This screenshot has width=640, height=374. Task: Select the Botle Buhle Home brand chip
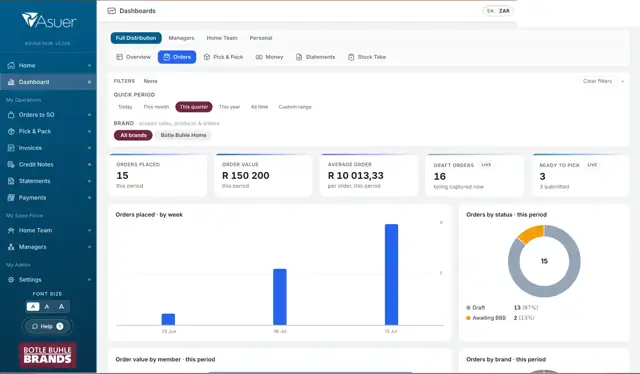click(x=183, y=135)
